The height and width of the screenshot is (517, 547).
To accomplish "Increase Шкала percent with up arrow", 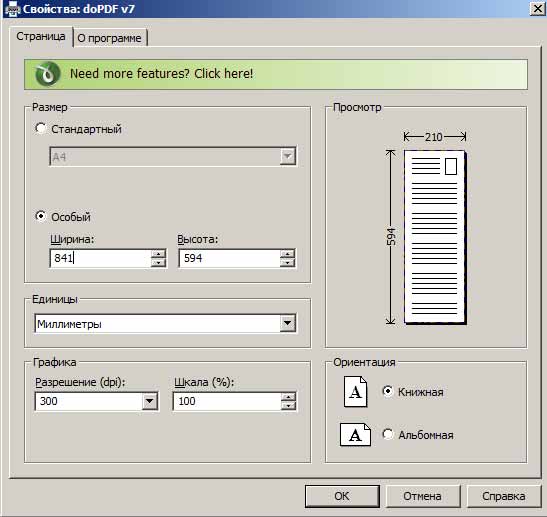I will (289, 397).
